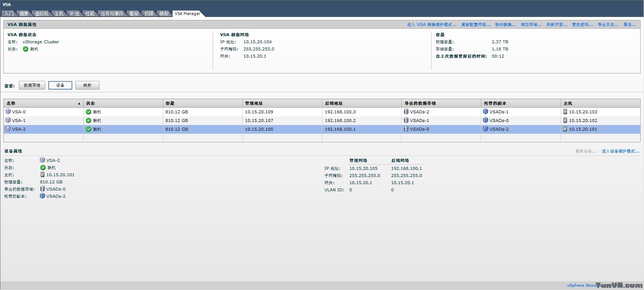
Task: Click the status check icon in device properties
Action: [x=43, y=168]
